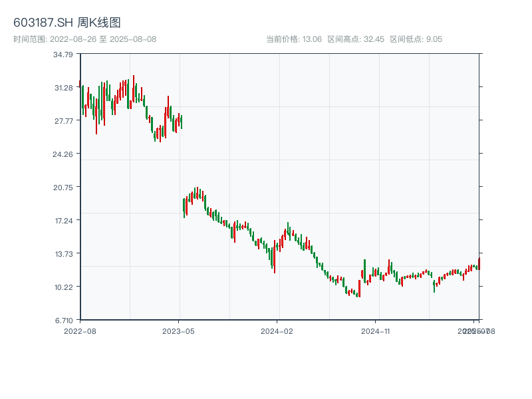Image resolution: width=532 pixels, height=399 pixels.
Task: Click the 27.77 y-axis price label
Action: (x=63, y=121)
